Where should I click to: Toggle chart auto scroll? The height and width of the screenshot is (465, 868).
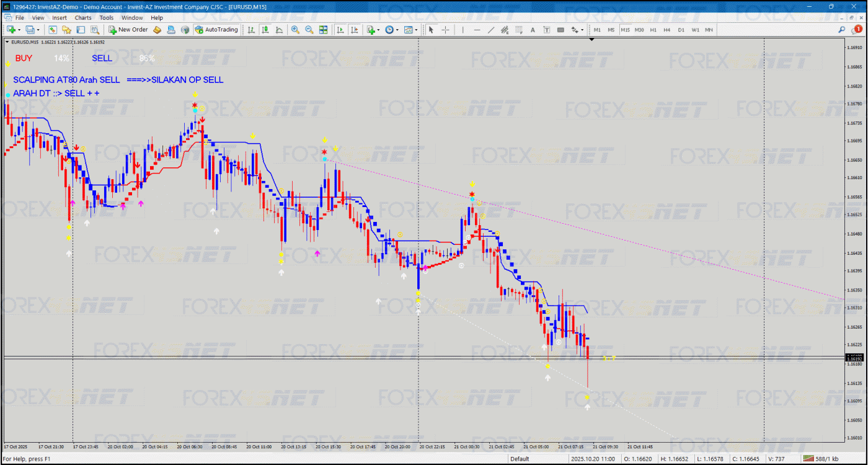click(x=340, y=30)
